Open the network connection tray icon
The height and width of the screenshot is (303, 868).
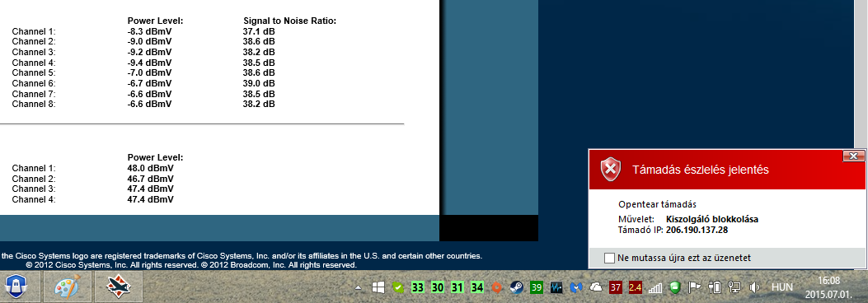[x=734, y=287]
